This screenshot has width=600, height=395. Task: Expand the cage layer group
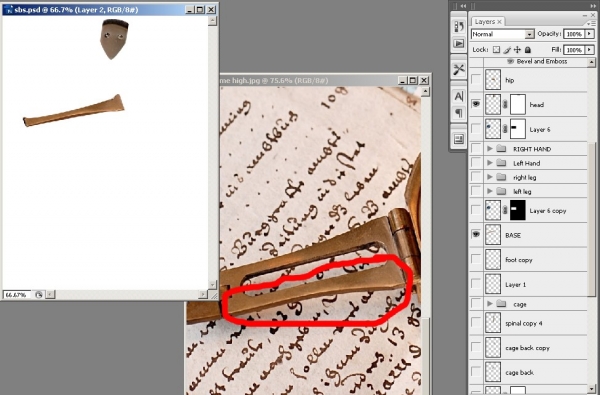tap(490, 304)
